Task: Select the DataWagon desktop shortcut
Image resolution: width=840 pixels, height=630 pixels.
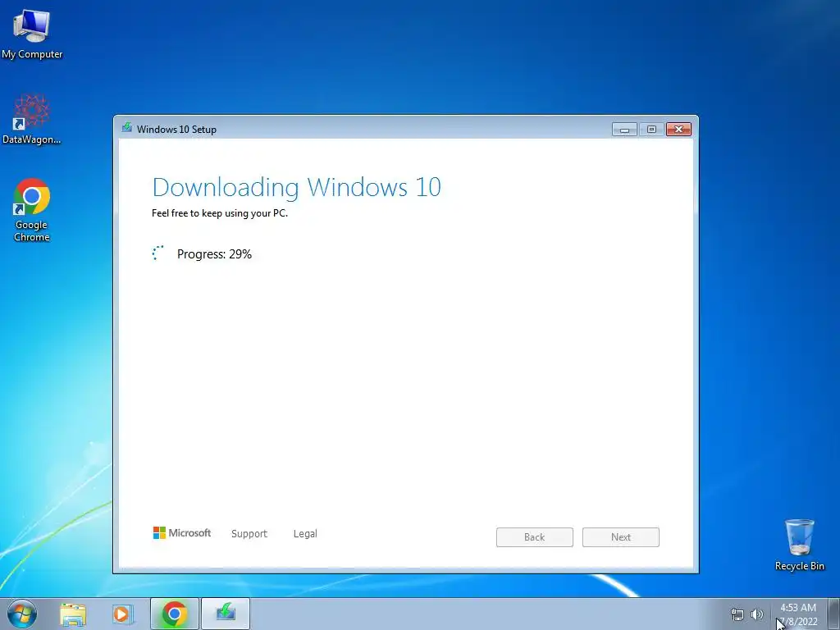Action: pos(32,119)
